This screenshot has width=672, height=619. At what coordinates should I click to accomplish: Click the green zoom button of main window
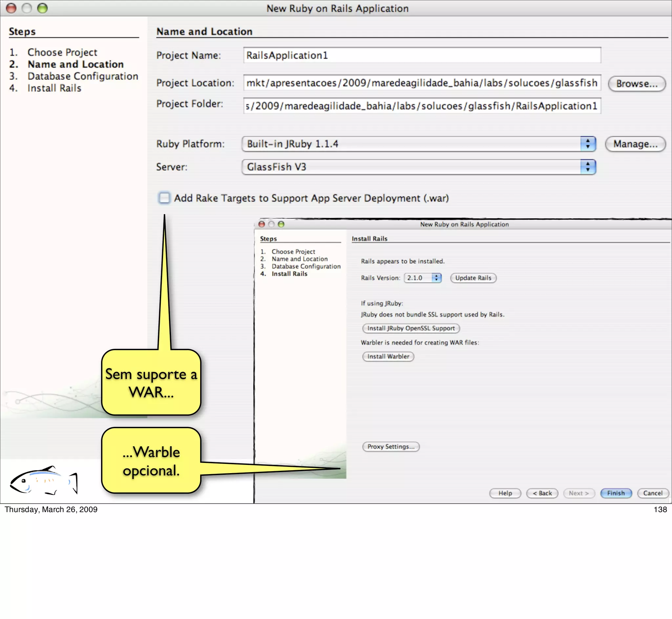tap(42, 8)
